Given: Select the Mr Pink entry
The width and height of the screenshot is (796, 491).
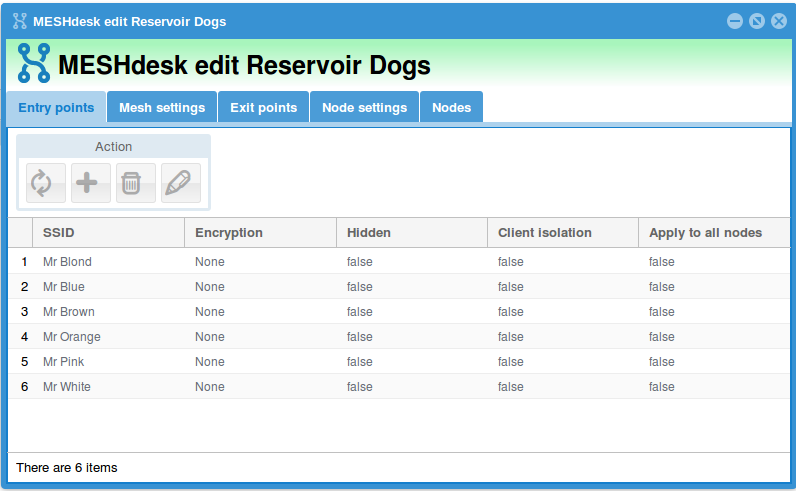Looking at the screenshot, I should 399,361.
